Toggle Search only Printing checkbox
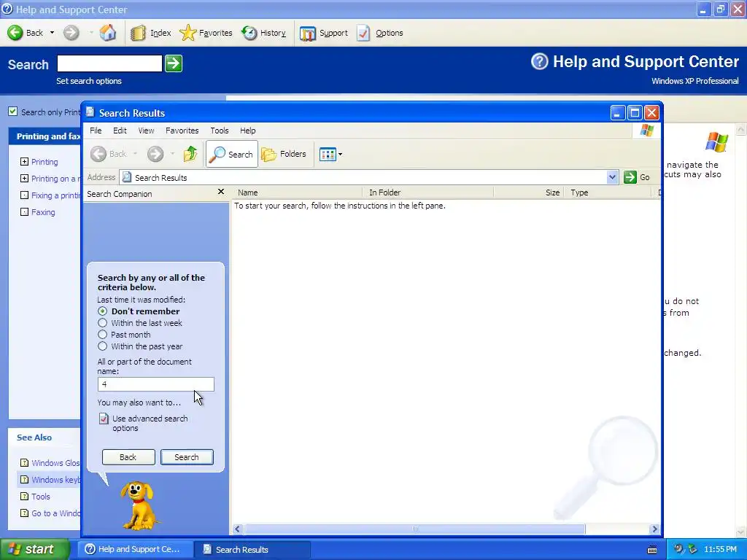747x560 pixels. (13, 112)
